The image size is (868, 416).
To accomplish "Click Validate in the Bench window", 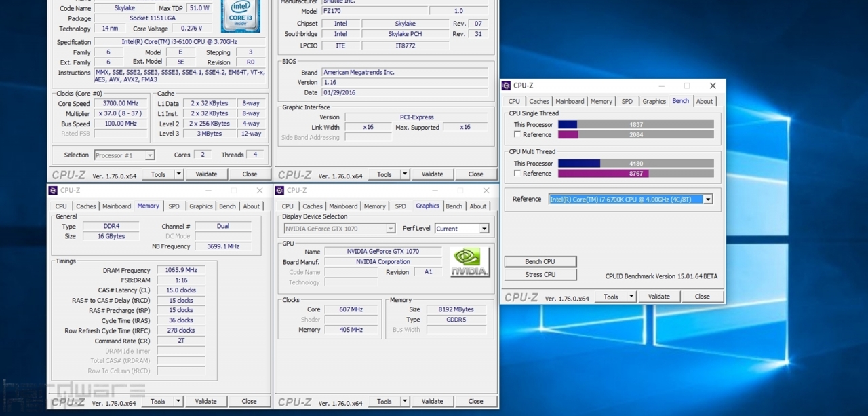I will tap(659, 297).
